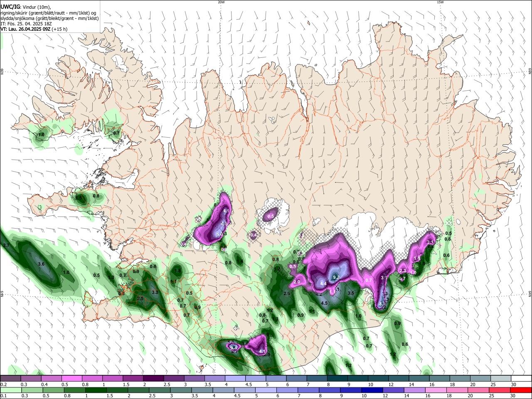
Task: Click the '9.4' value on the south coast
Action: pos(233,347)
